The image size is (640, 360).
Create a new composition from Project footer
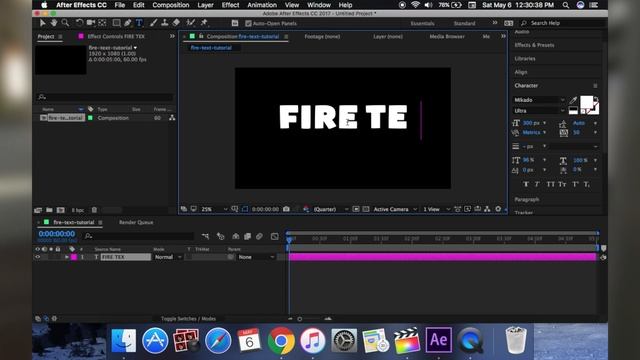click(61, 210)
